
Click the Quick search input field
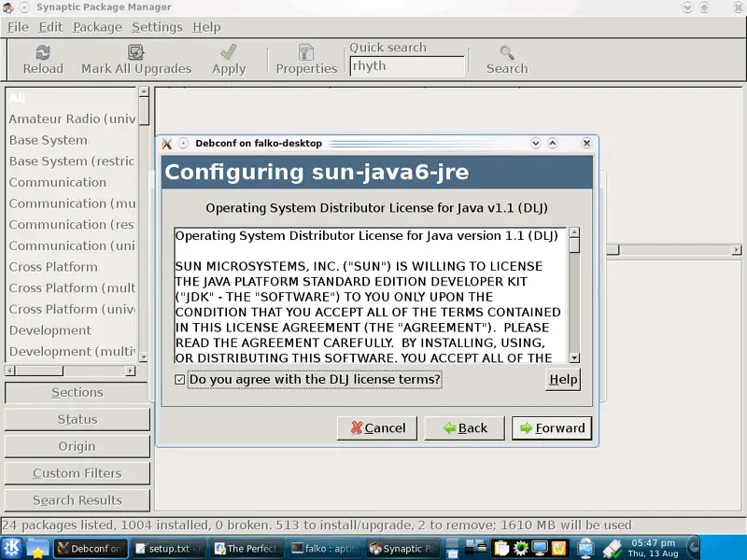pos(407,66)
